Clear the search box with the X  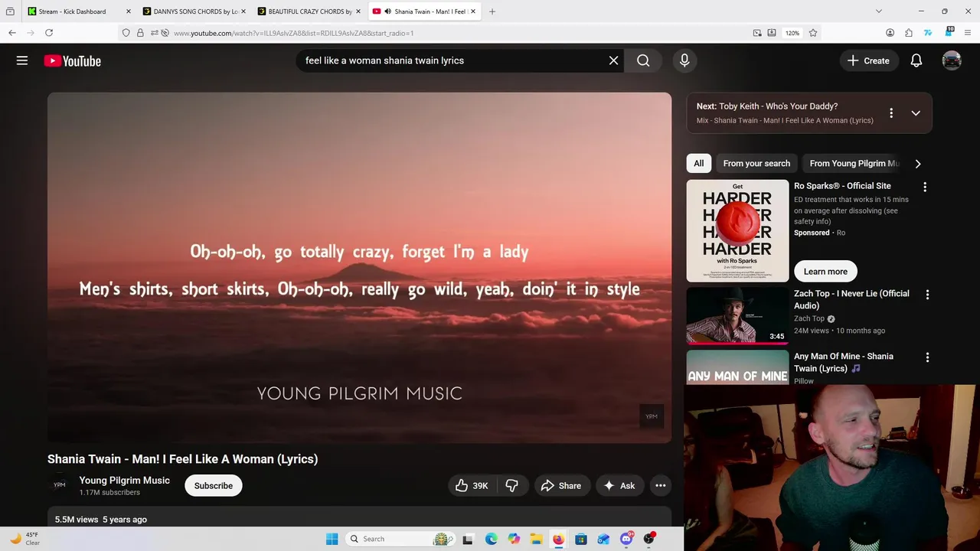613,60
